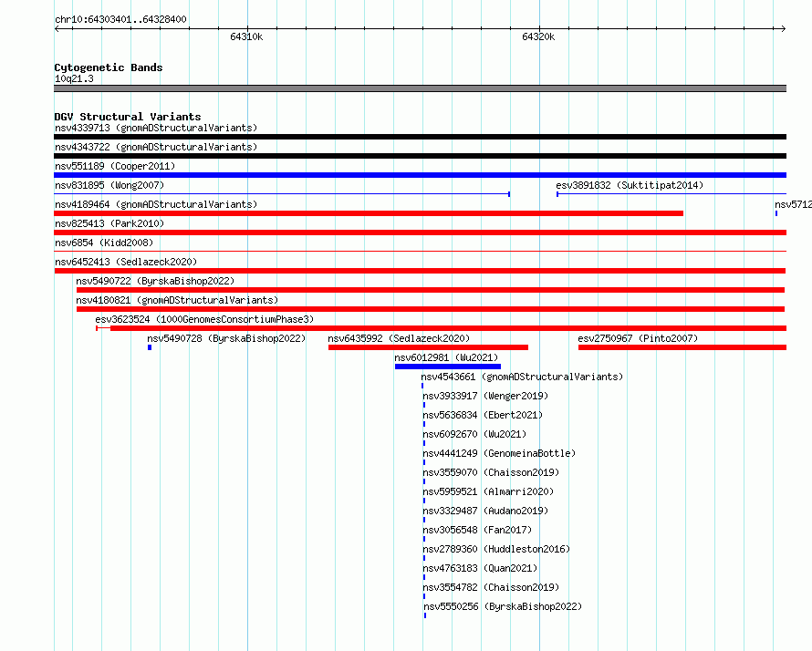Click nsv5490722 (ByrskaBishop2022) label
812x651 pixels.
click(155, 281)
